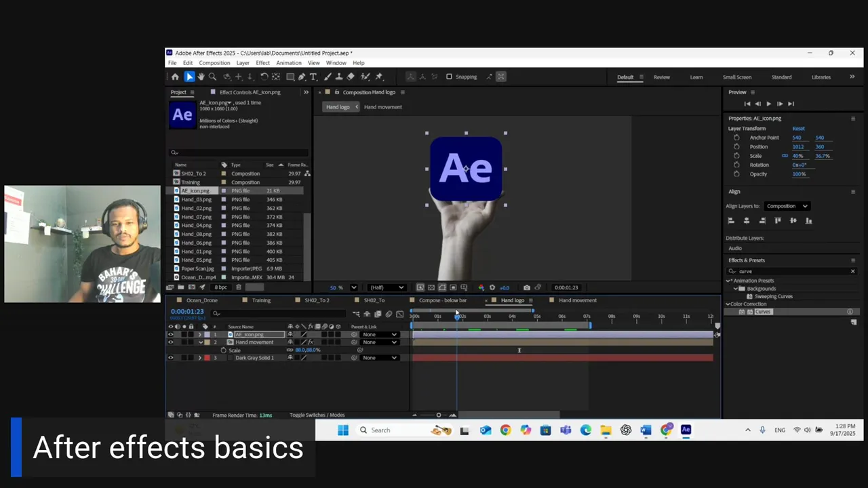Image resolution: width=868 pixels, height=488 pixels.
Task: Click the frame blending icon in timeline
Action: (x=378, y=314)
